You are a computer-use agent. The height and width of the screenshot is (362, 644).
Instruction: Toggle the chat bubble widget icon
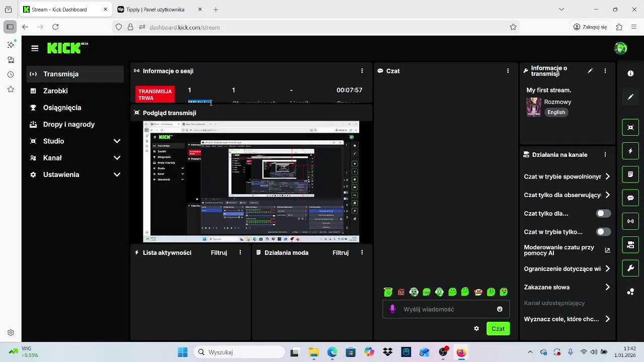click(630, 198)
